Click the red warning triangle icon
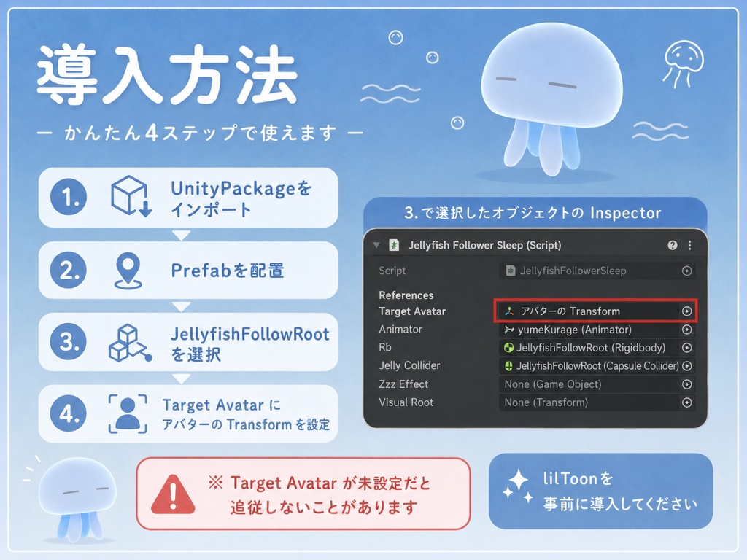Image resolution: width=747 pixels, height=560 pixels. pos(173,494)
